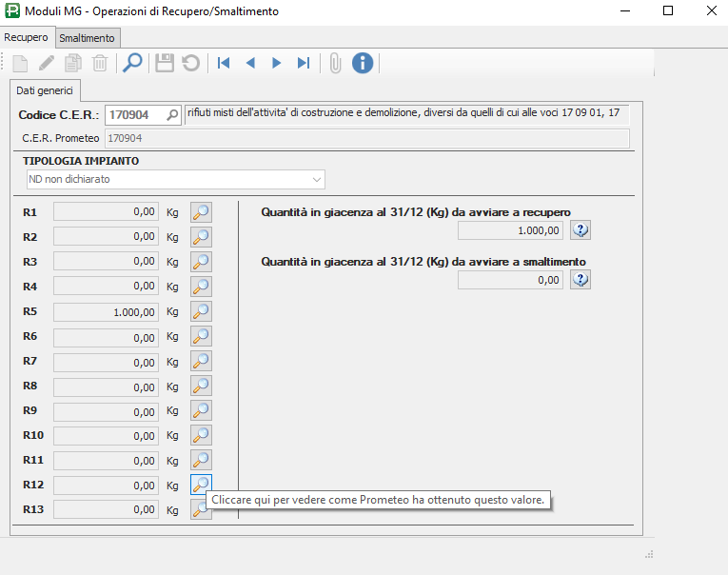The height and width of the screenshot is (575, 728).
Task: Jump to the last record
Action: click(304, 63)
